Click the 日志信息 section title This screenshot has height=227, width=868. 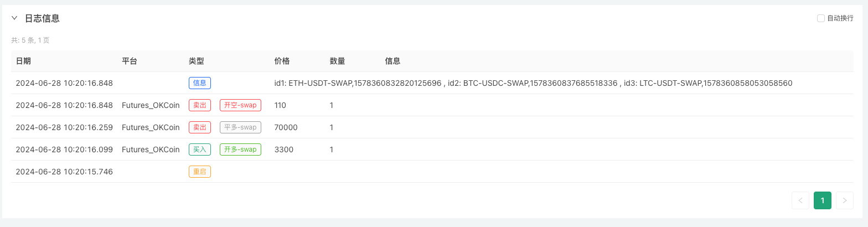click(x=42, y=18)
